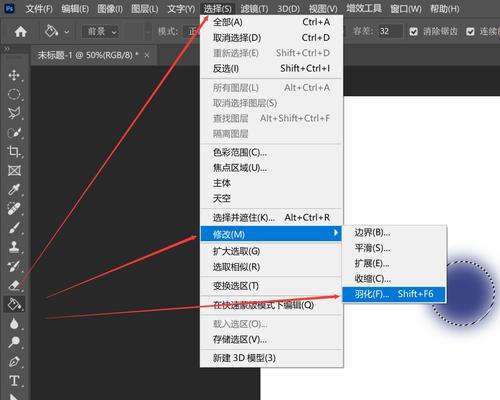Viewport: 500px width, 400px height.
Task: Select the Move tool
Action: (14, 75)
